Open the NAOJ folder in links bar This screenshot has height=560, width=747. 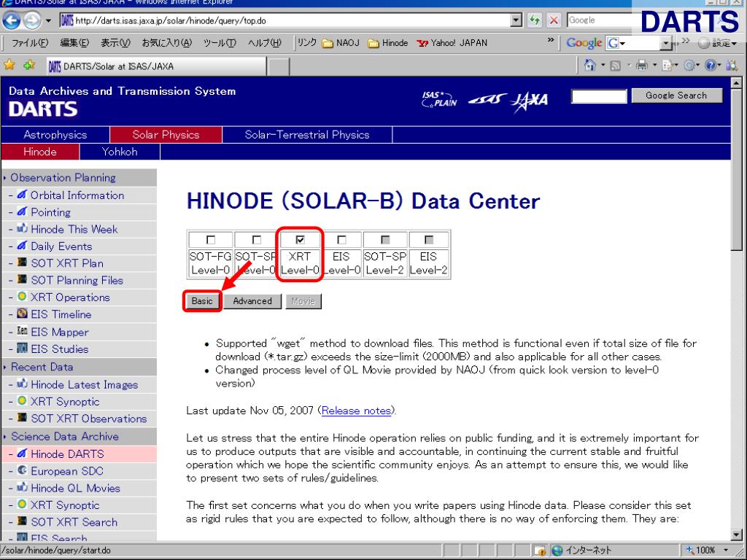pos(341,43)
